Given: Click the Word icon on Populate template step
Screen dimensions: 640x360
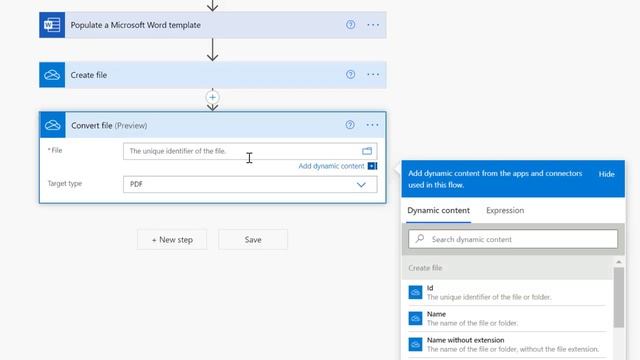Looking at the screenshot, I should coord(52,25).
